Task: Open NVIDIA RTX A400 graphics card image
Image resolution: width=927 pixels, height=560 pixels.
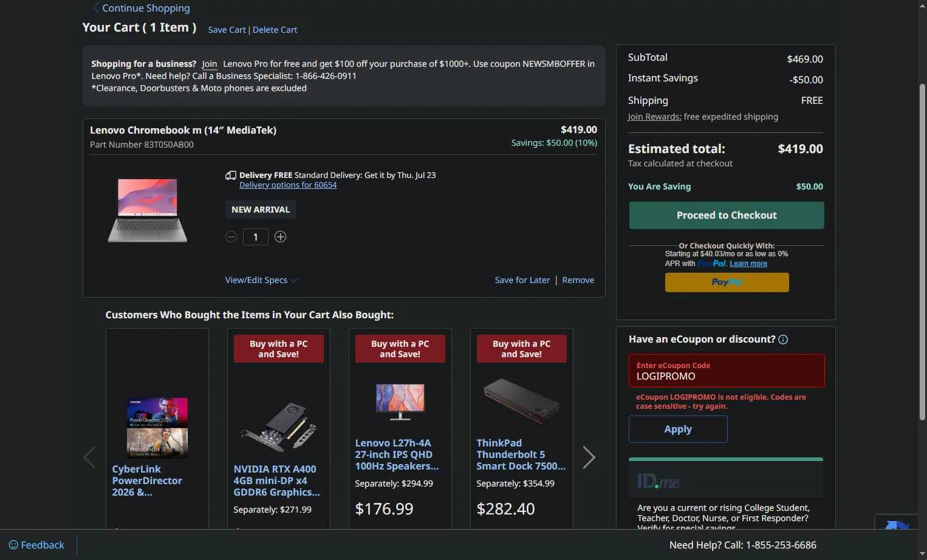Action: 279,426
